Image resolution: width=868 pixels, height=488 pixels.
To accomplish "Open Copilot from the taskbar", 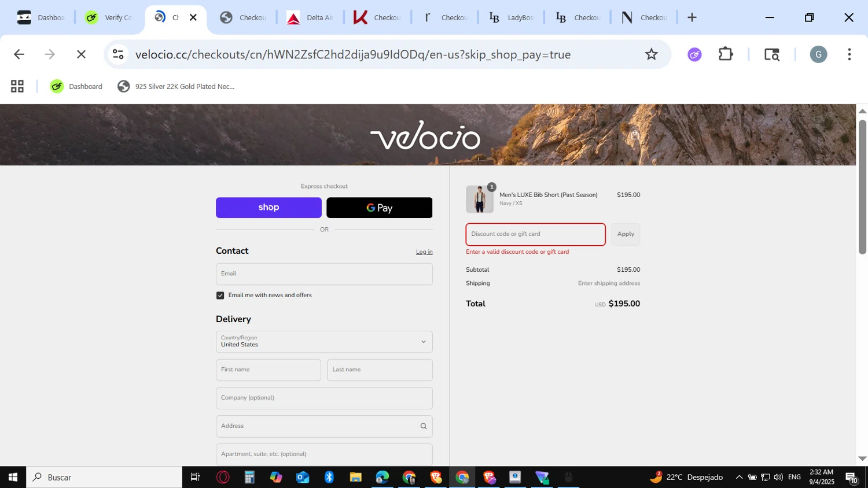I will [x=276, y=477].
